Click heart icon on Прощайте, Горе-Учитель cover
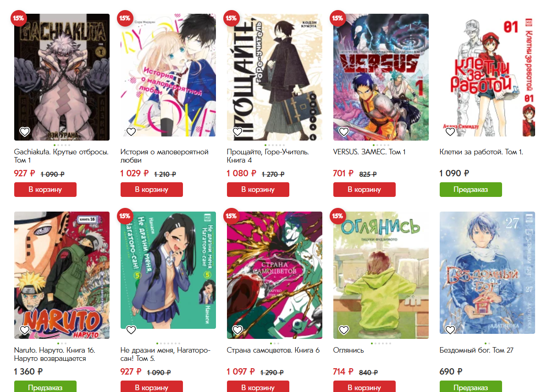 coord(238,132)
